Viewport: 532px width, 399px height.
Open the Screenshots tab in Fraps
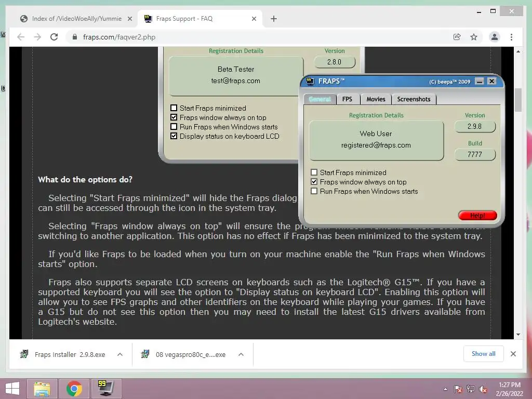(414, 99)
